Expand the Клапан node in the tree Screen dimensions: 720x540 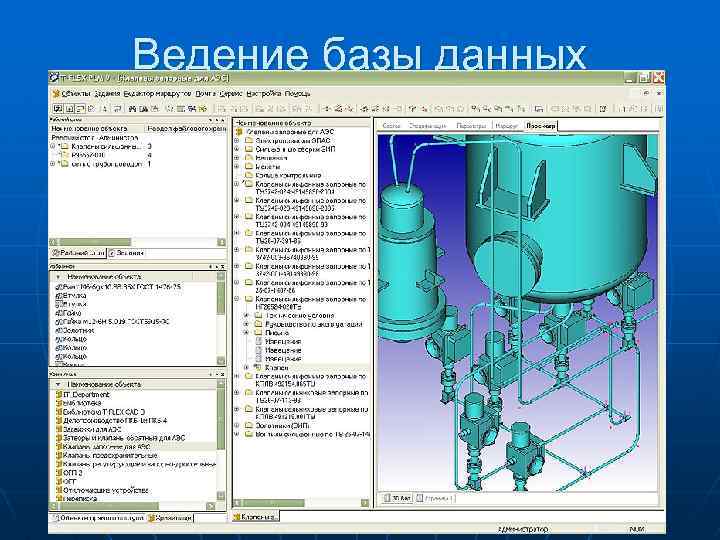click(x=247, y=367)
